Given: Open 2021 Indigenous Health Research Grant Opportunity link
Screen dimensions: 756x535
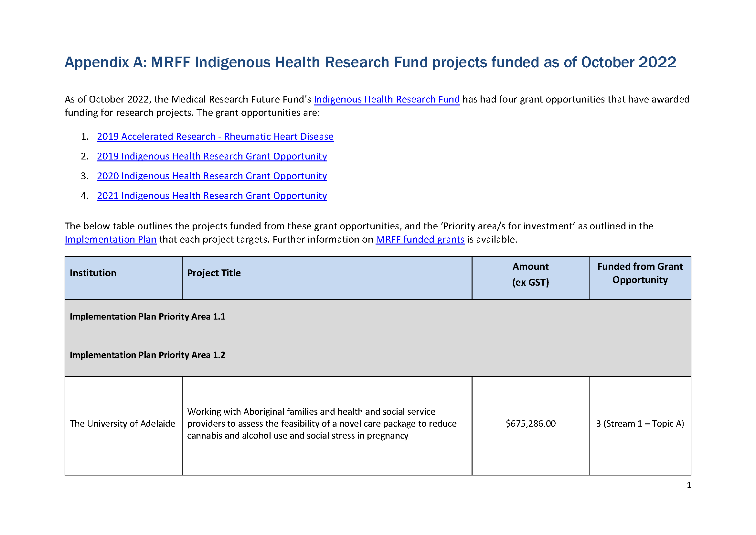Looking at the screenshot, I should pyautogui.click(x=212, y=196).
